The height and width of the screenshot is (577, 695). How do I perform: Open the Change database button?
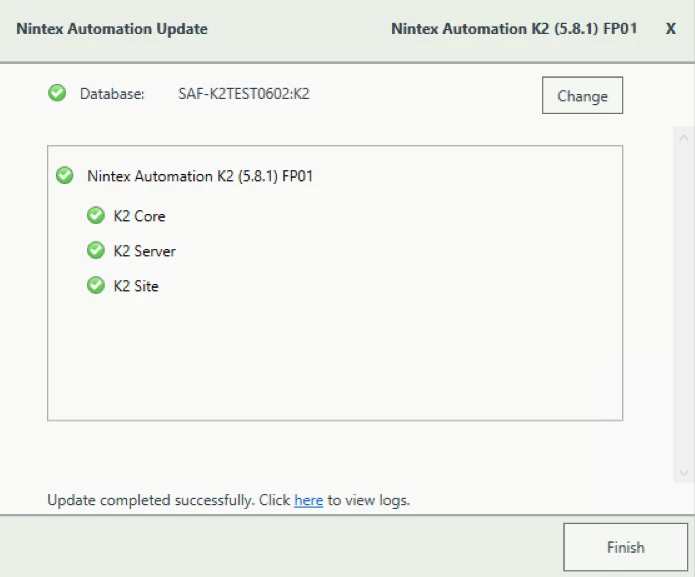click(x=582, y=95)
